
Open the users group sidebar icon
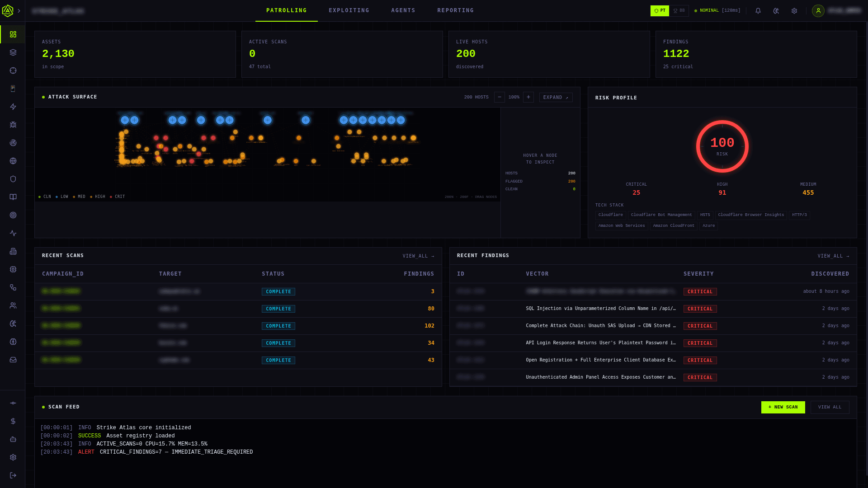click(x=13, y=305)
